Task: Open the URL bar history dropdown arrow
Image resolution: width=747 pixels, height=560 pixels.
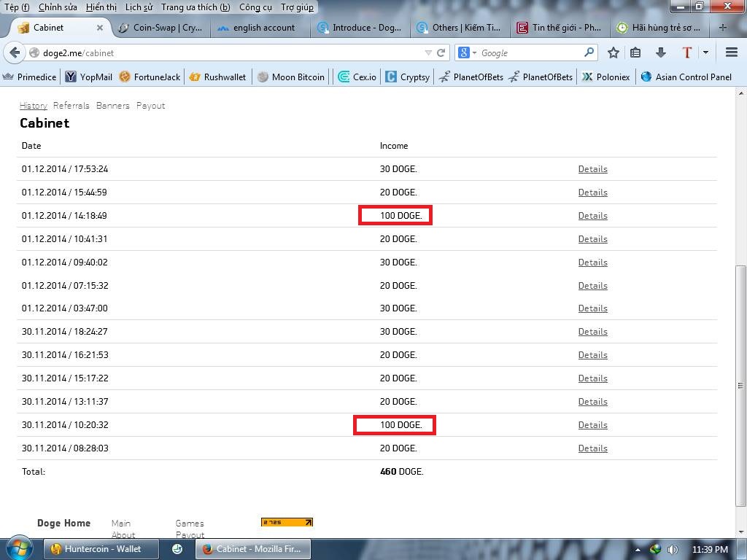Action: pos(428,52)
